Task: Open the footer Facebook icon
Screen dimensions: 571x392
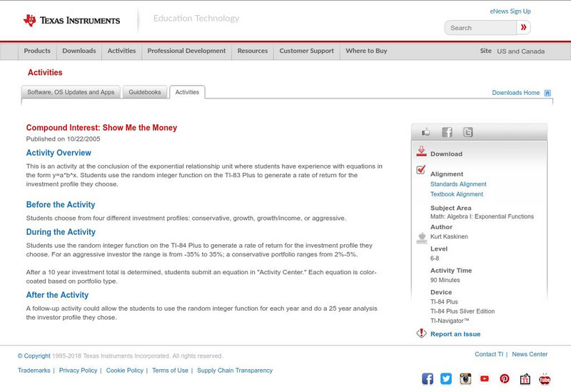Action: pyautogui.click(x=428, y=379)
